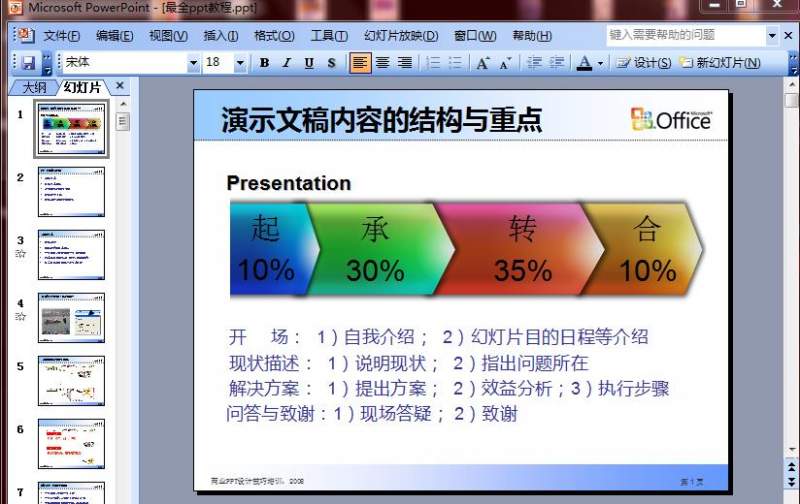This screenshot has height=504, width=800.
Task: Click the Office logo on the slide
Action: (671, 119)
